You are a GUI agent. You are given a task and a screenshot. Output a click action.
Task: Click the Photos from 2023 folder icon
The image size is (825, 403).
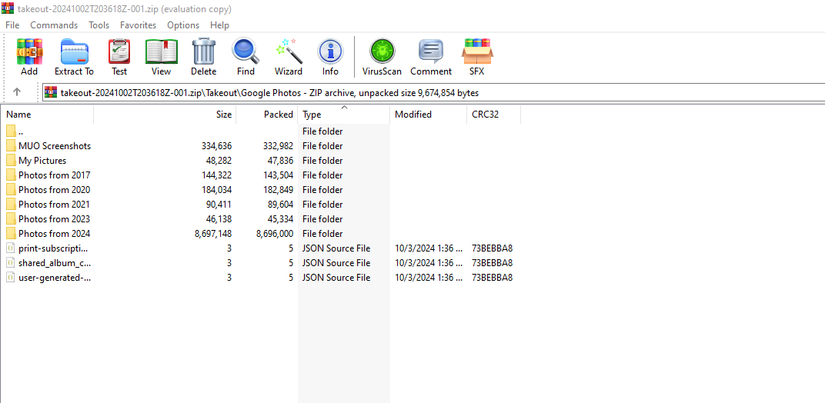[x=11, y=219]
